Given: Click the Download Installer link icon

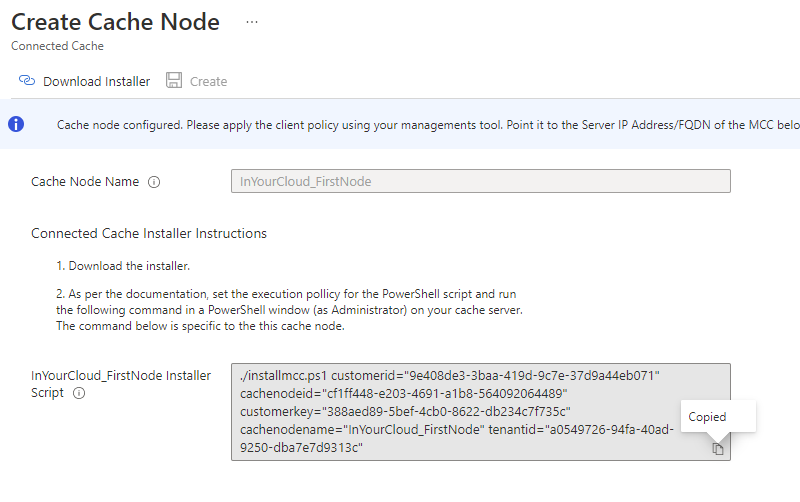Looking at the screenshot, I should (27, 81).
